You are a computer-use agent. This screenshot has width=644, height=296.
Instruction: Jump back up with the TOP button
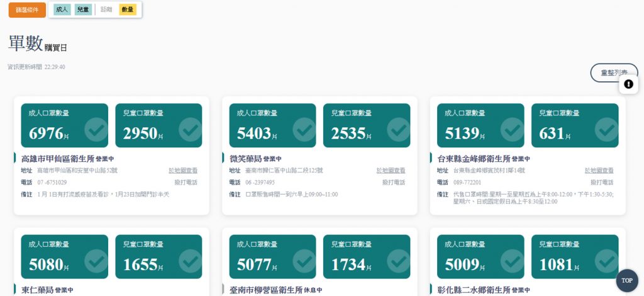coord(627,280)
